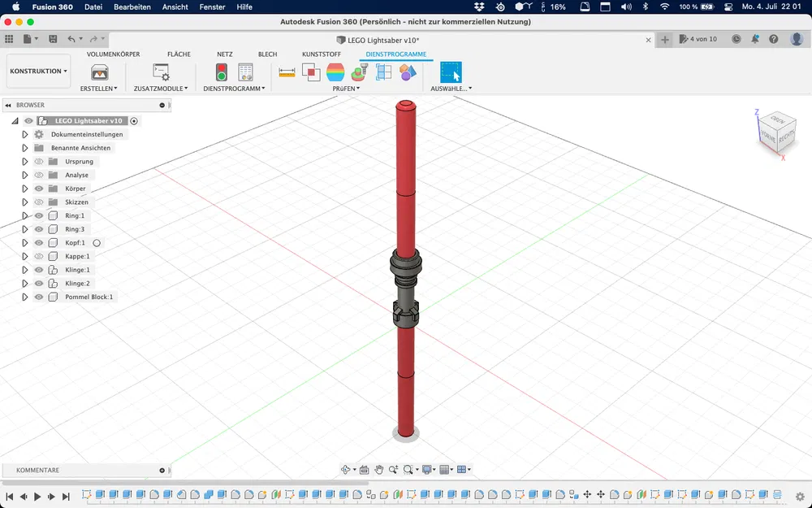Open timeline settings gear at bottom right
This screenshot has width=812, height=508.
(800, 496)
